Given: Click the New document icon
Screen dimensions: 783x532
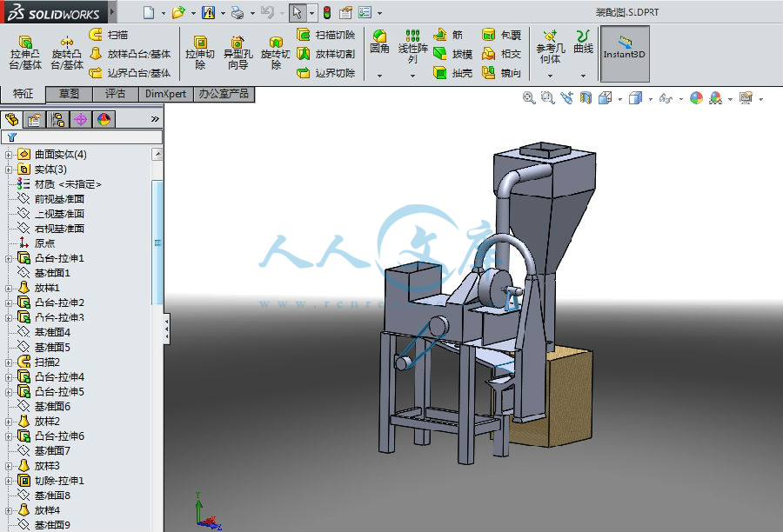Looking at the screenshot, I should point(148,12).
